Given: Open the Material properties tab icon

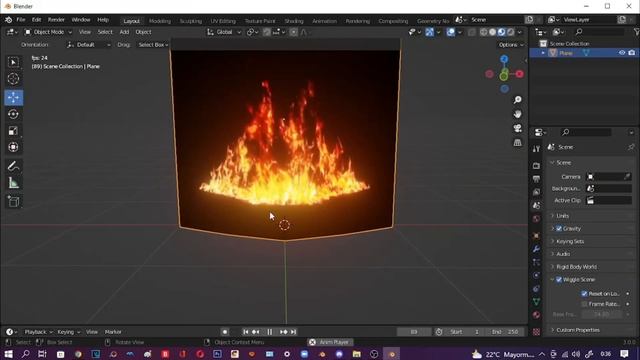Looking at the screenshot, I should point(536,315).
